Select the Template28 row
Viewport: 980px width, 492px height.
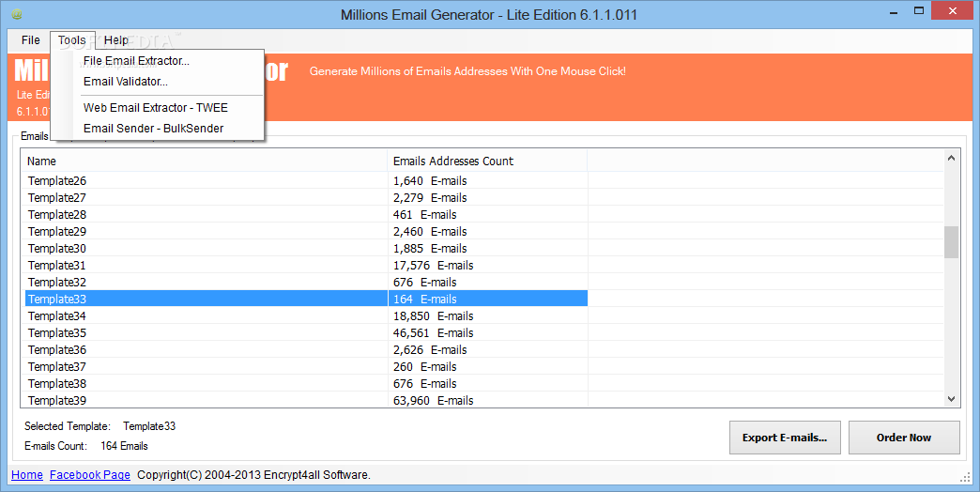click(306, 214)
